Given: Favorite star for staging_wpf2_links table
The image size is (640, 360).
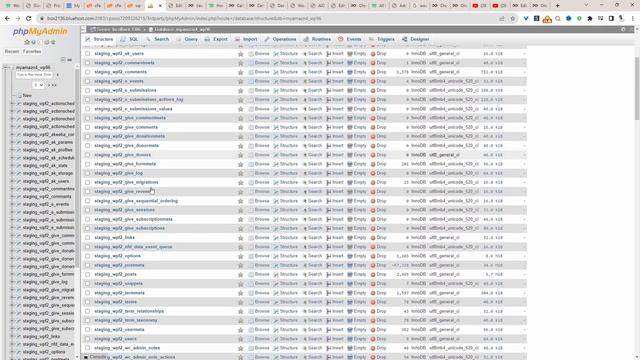Looking at the screenshot, I should click(x=240, y=238).
